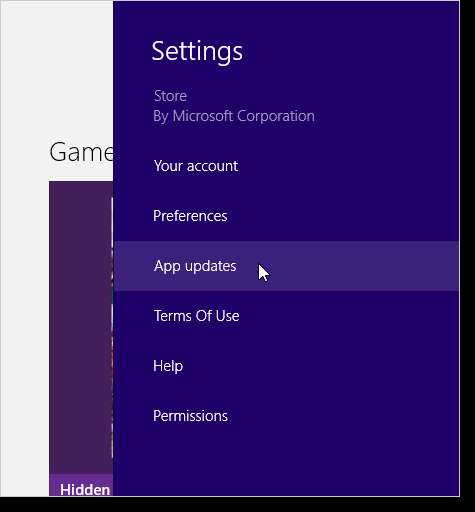This screenshot has width=475, height=512.
Task: Click the Store app name label
Action: tap(170, 96)
